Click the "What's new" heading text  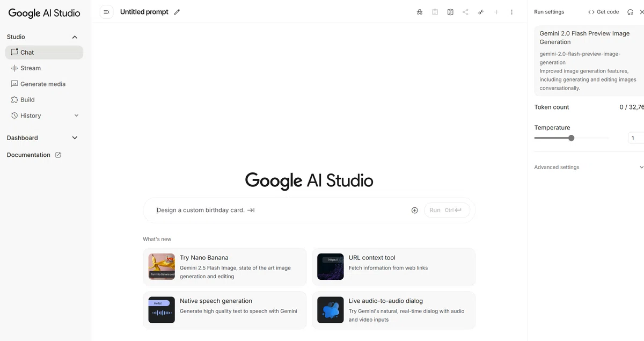tap(157, 239)
